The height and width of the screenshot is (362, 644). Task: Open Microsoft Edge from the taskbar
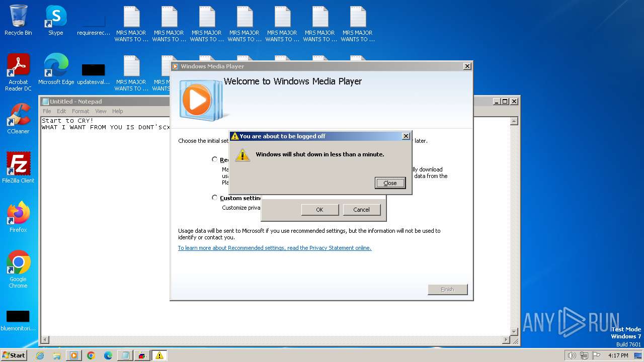tap(108, 355)
